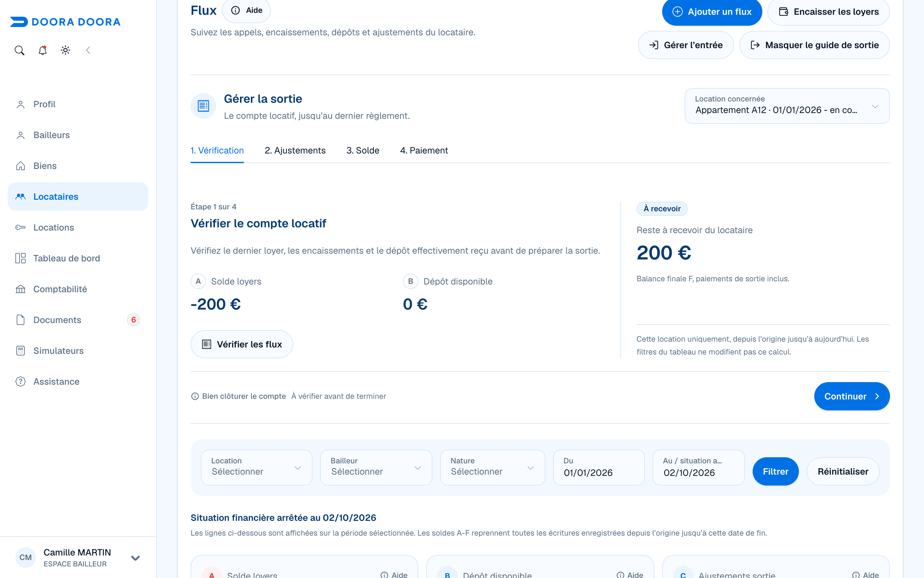This screenshot has height=578, width=924.
Task: Open Aide next to the Flux title
Action: (x=246, y=10)
